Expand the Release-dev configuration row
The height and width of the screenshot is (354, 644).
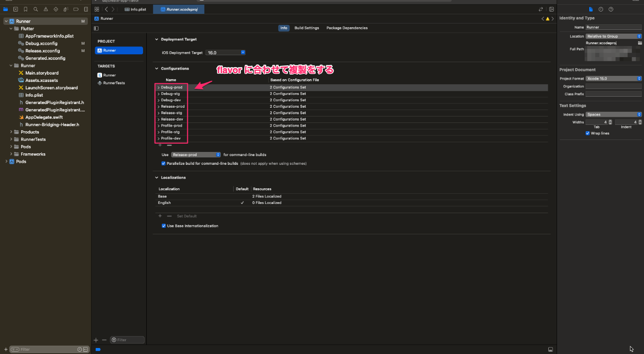pyautogui.click(x=159, y=119)
